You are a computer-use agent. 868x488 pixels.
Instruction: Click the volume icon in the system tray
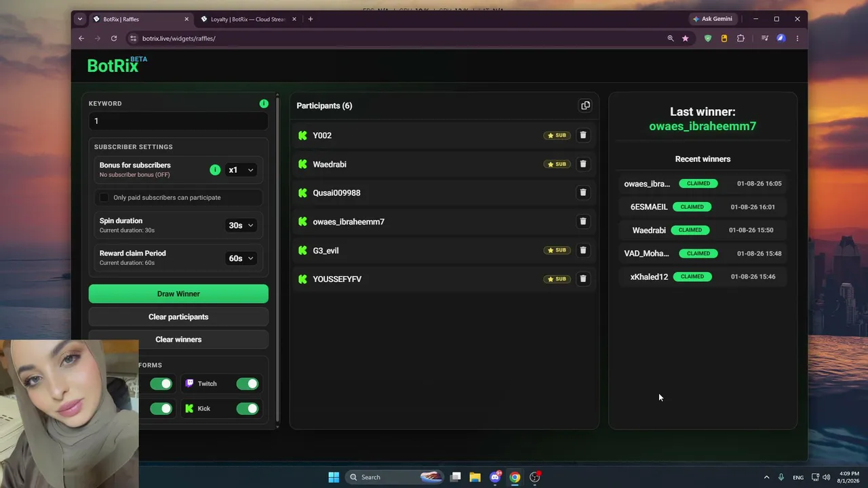[x=826, y=477]
